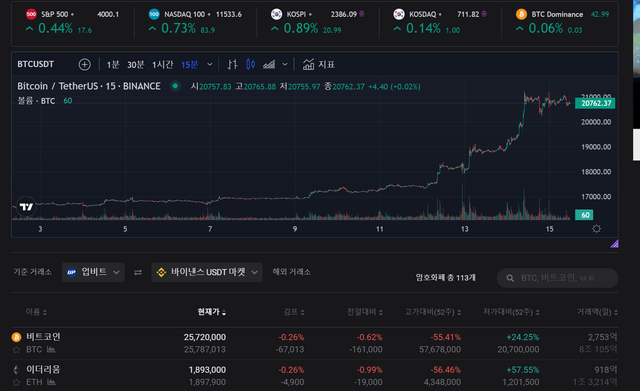
Task: Click the Ethereum logo icon in 이더리움 row
Action: pos(16,370)
